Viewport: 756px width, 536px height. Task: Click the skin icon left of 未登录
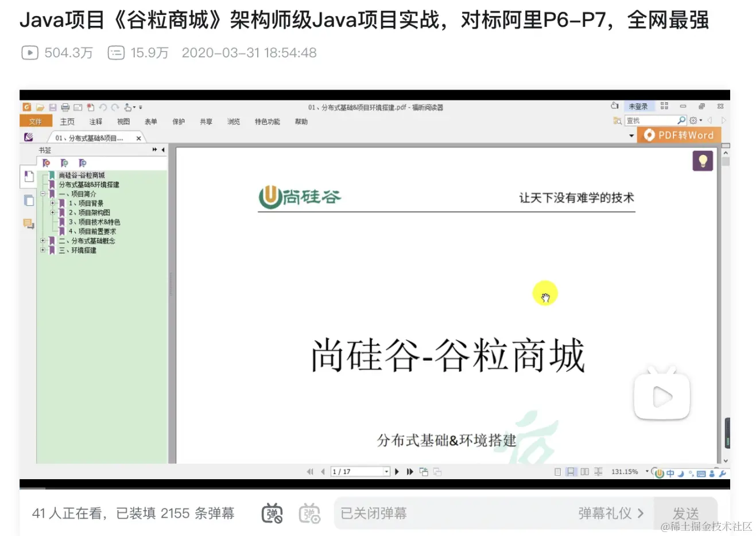click(x=615, y=106)
